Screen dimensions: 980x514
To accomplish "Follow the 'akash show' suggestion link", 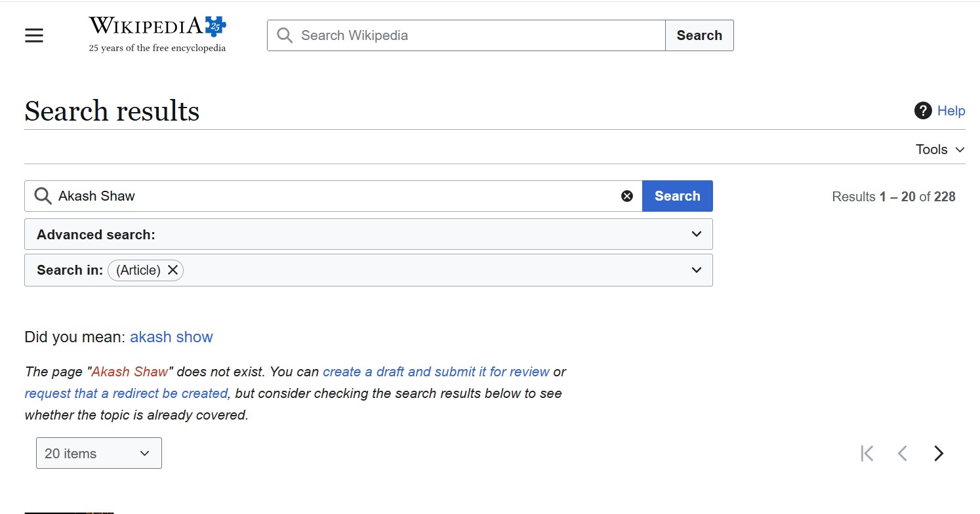I will click(x=171, y=337).
